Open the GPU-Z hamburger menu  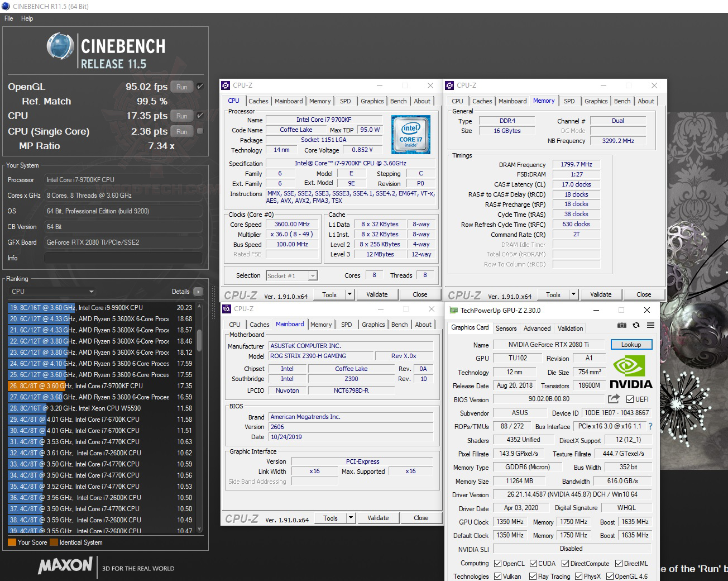[650, 325]
